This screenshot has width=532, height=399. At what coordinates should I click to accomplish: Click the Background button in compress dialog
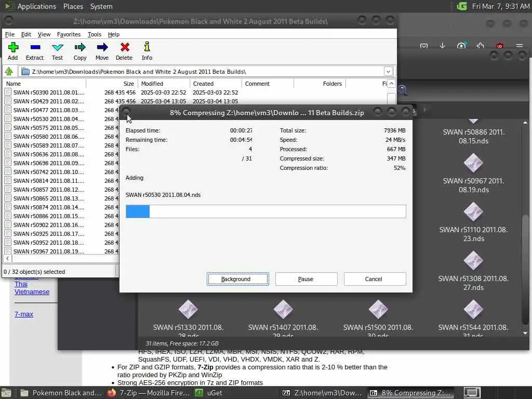click(x=238, y=279)
